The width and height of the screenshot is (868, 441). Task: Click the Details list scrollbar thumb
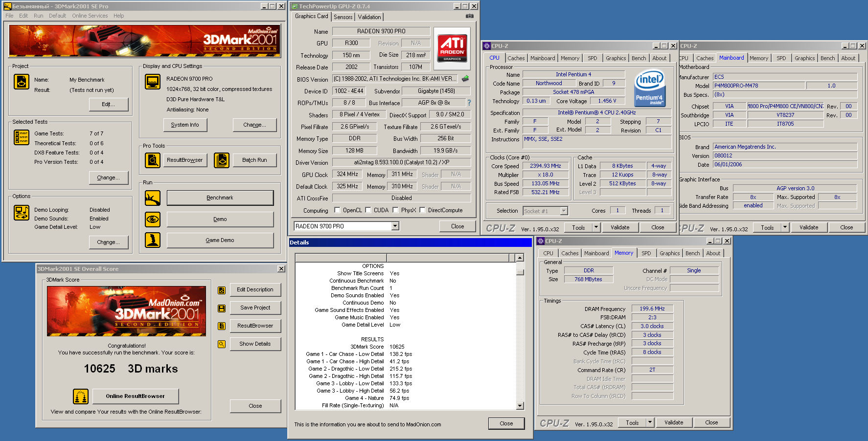520,272
